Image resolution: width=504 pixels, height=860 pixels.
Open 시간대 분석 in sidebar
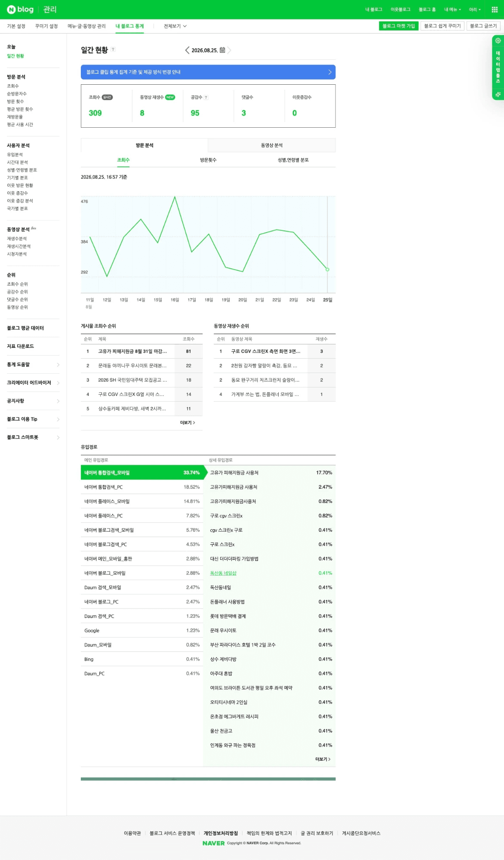point(17,163)
